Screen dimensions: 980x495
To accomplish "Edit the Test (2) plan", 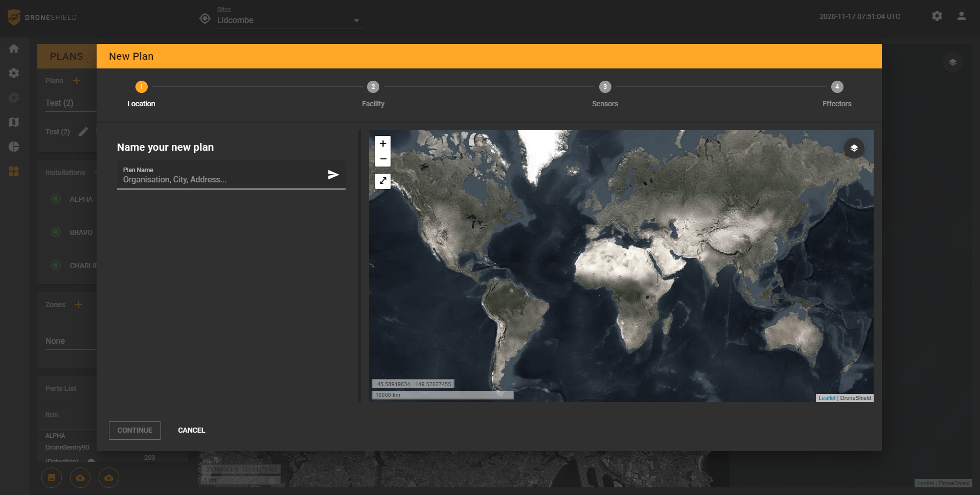I will 83,132.
